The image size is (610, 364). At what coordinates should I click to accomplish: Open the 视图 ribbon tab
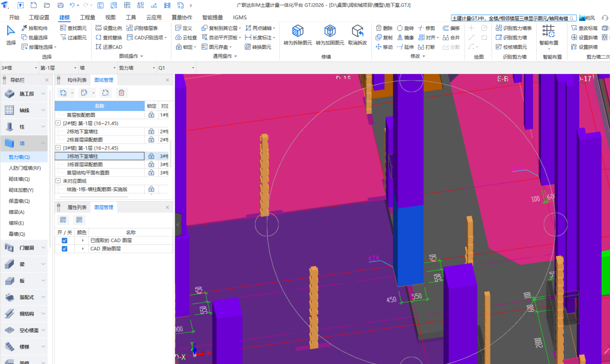coord(110,17)
